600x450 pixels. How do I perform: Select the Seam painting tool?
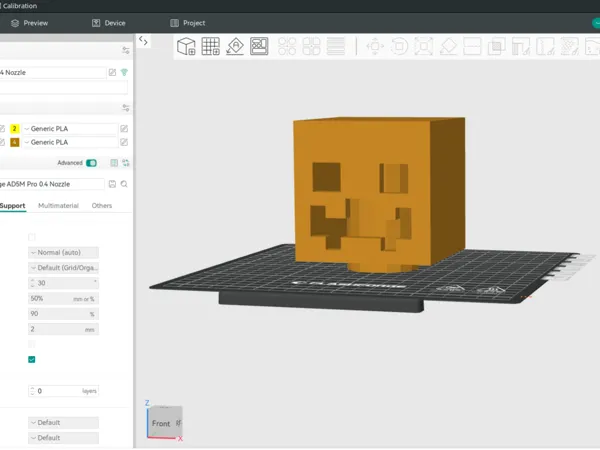(545, 46)
